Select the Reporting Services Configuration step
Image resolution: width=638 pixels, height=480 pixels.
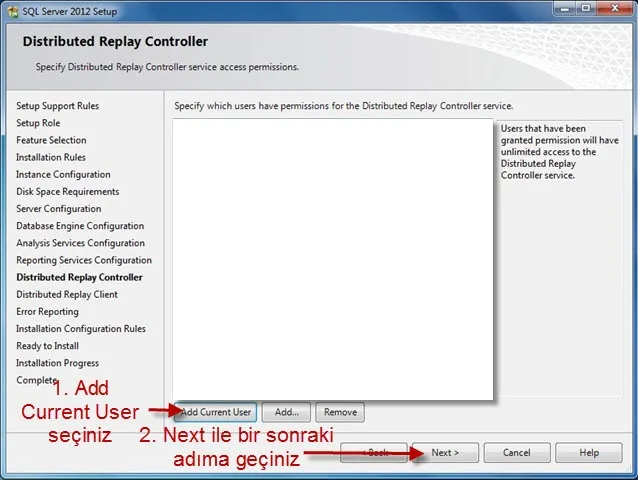pyautogui.click(x=84, y=260)
